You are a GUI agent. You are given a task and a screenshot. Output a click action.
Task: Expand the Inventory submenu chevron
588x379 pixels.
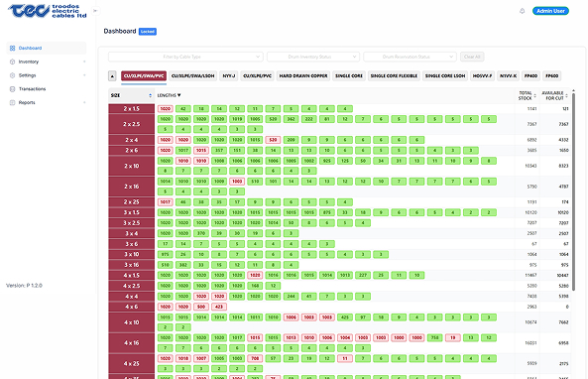84,62
